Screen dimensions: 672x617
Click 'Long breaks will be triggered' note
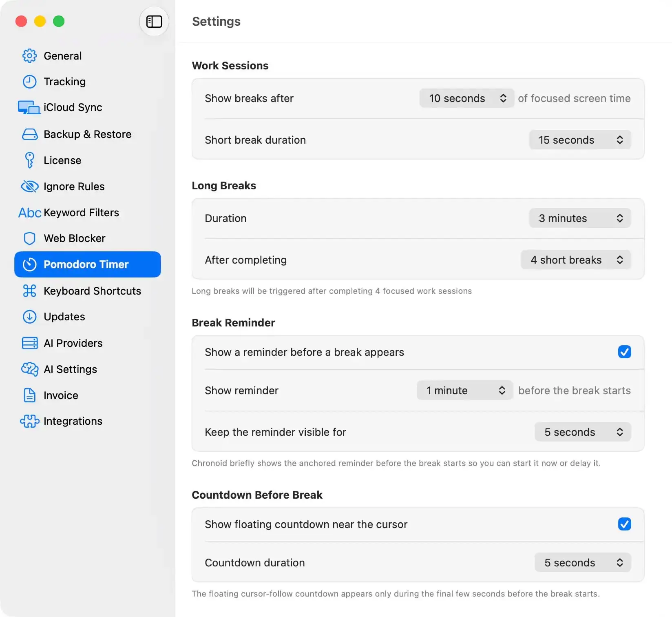coord(332,291)
